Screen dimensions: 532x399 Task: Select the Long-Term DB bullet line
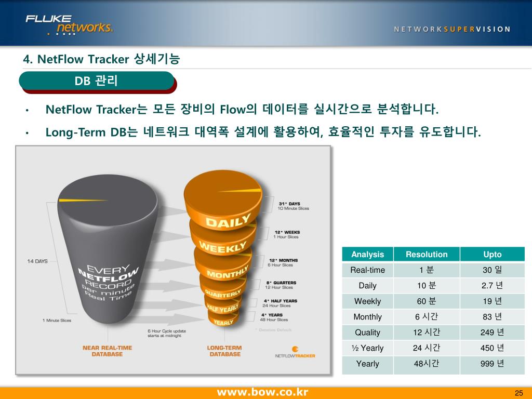pyautogui.click(x=263, y=131)
